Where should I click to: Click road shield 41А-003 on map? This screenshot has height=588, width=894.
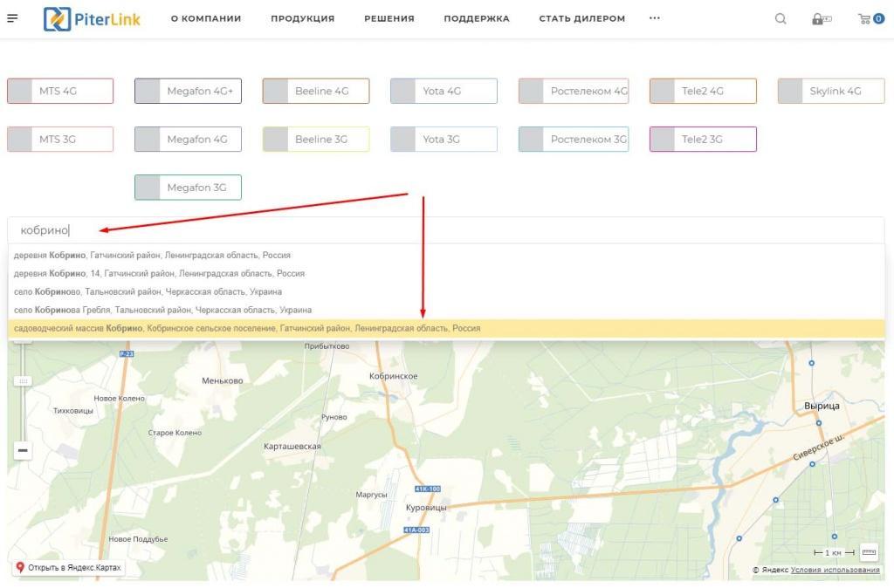(x=416, y=530)
